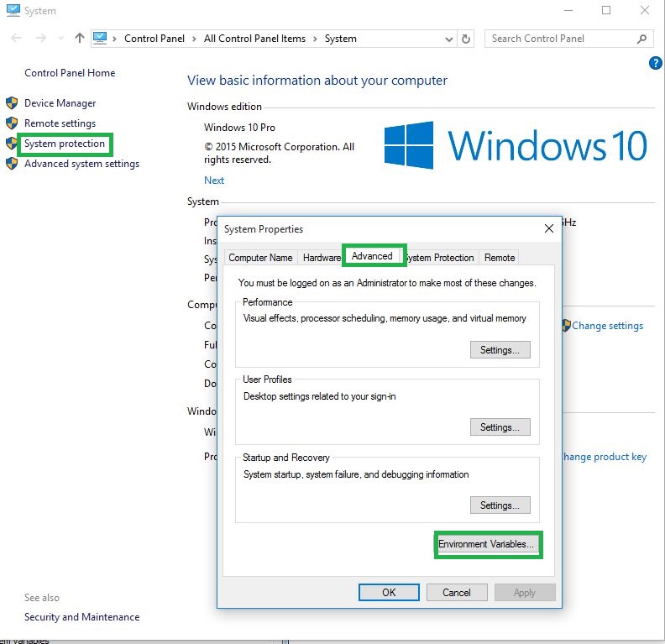Click All Control Panel Items breadcrumb
Viewport: 665px width, 644px height.
pos(254,39)
